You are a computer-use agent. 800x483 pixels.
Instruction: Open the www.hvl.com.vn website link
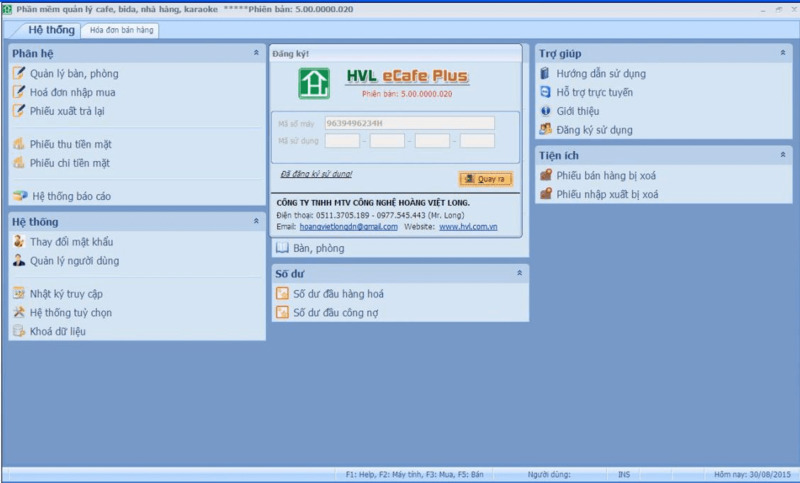(468, 227)
